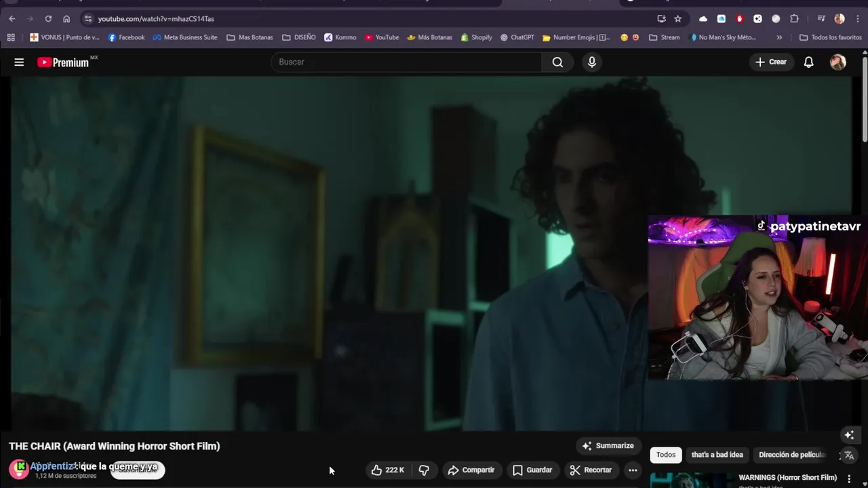868x488 pixels.
Task: Like the video with 222 K thumbs up
Action: point(387,470)
